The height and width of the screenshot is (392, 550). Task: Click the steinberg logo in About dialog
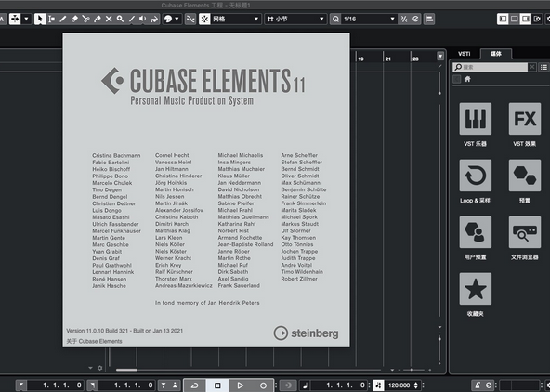click(306, 333)
